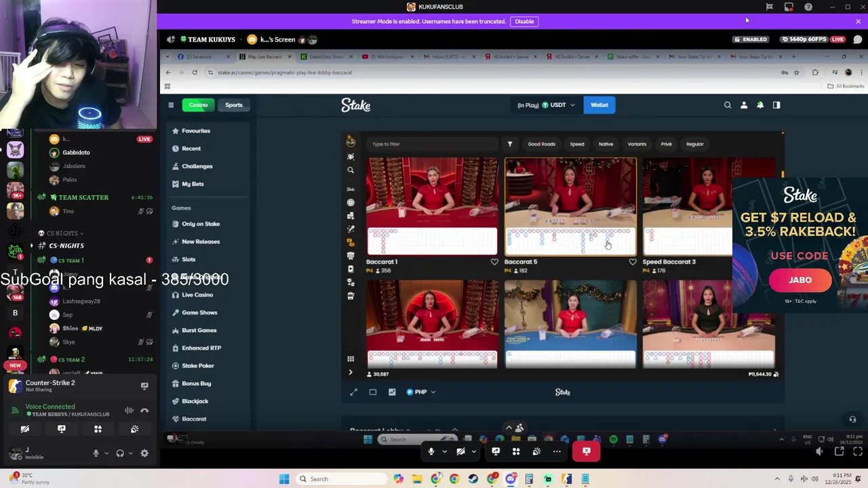Screen dimensions: 868x488
Task: Filter tables by Speed
Action: click(x=577, y=144)
